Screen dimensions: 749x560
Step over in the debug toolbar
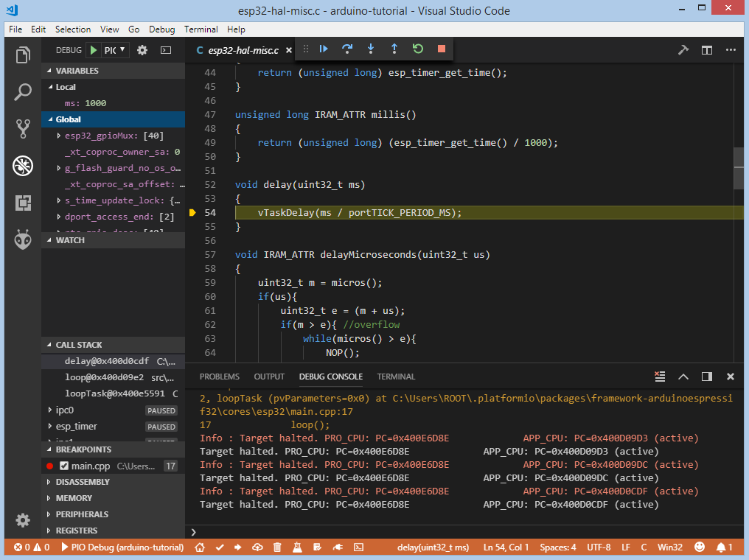(x=347, y=49)
